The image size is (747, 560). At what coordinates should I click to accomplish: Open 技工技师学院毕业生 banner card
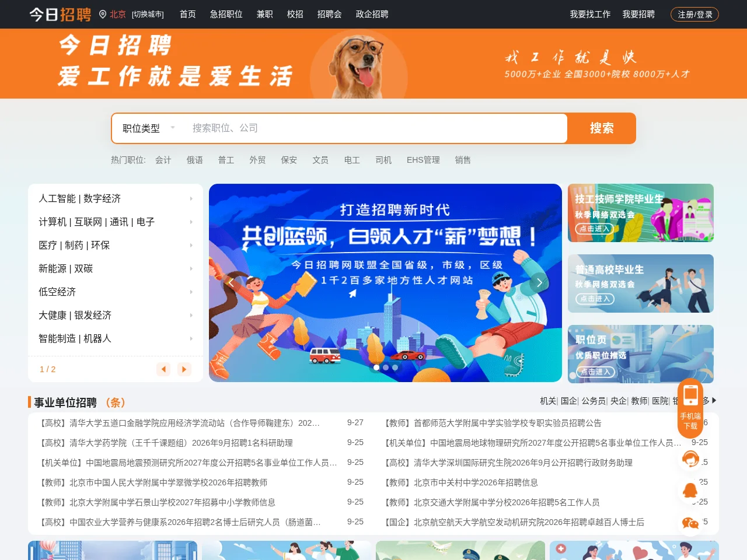tap(641, 213)
